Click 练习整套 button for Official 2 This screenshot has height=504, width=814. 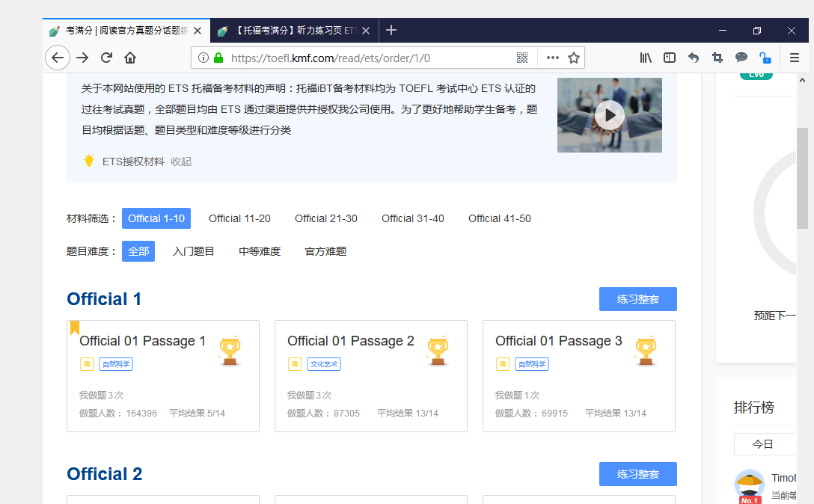[x=638, y=474]
